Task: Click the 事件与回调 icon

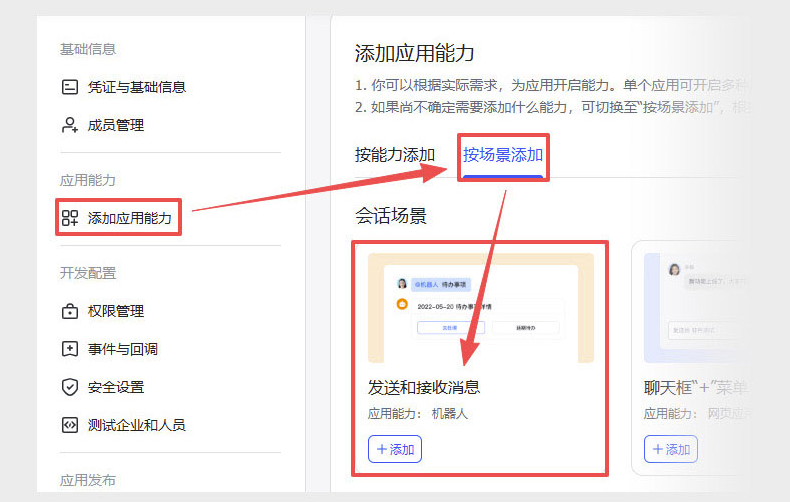Action: pos(70,349)
